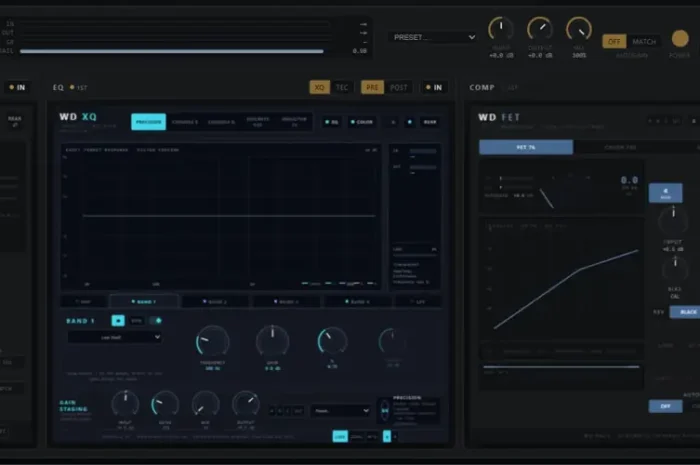Set EQ routing to PRE
Screen dimensions: 700x465
click(372, 87)
